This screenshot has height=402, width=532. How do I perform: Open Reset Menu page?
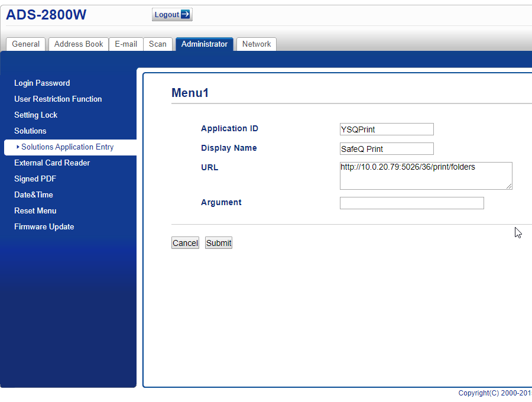35,211
